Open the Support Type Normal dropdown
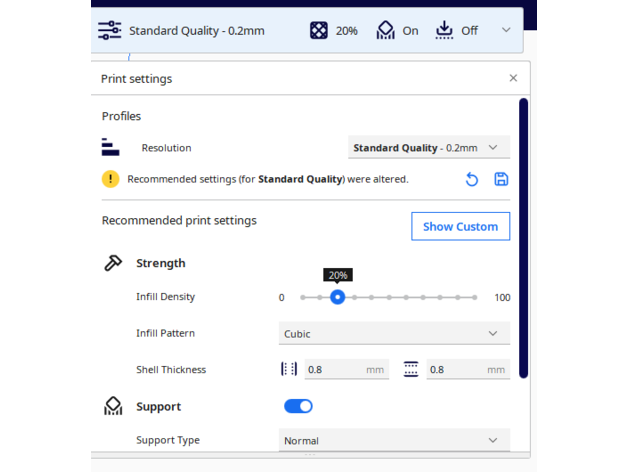Screen dimensions: 628x472 click(x=393, y=440)
